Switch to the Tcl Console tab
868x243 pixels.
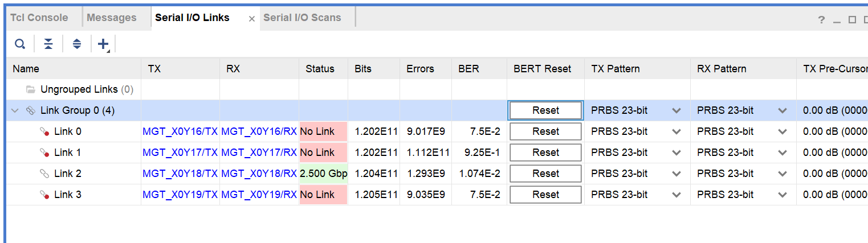tap(39, 18)
